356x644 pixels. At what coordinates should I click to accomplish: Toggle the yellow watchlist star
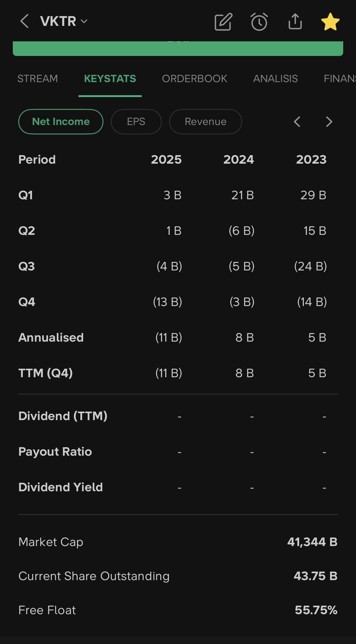coord(330,22)
